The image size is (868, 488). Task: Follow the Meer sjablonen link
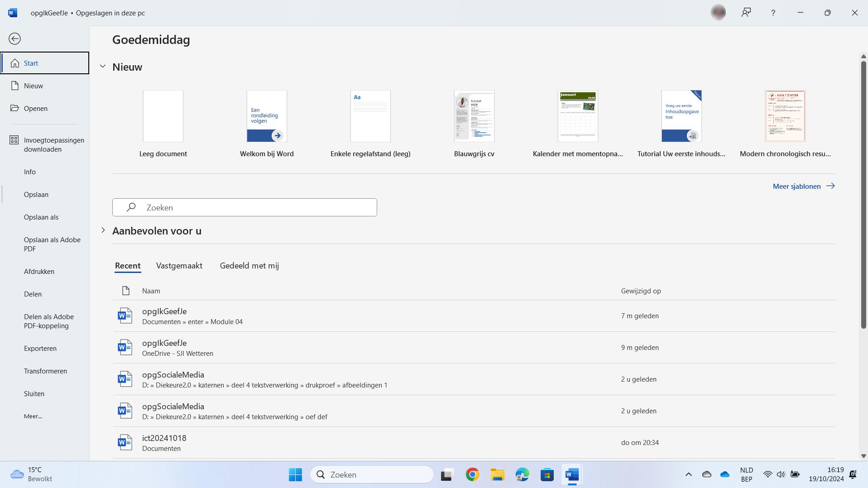click(804, 186)
